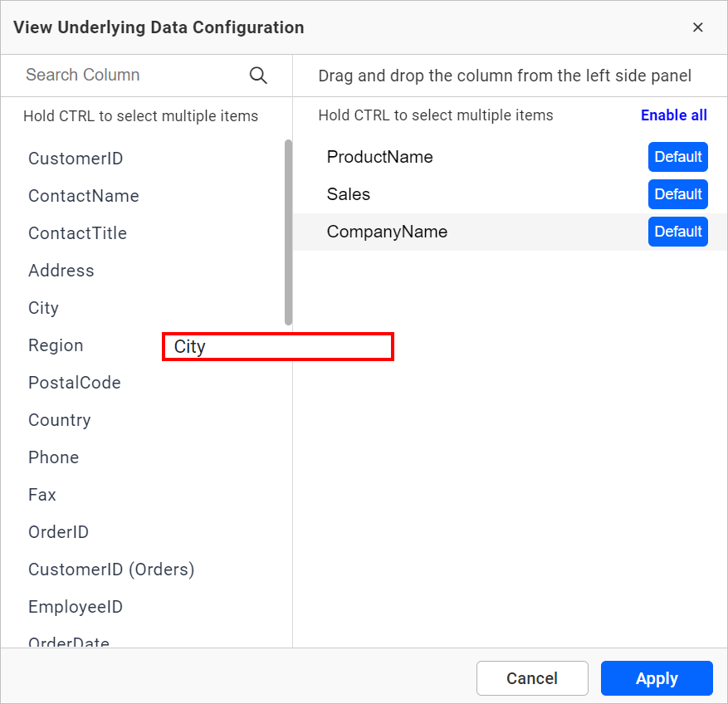Select CustomerID in the column list
The image size is (728, 704).
pos(76,159)
